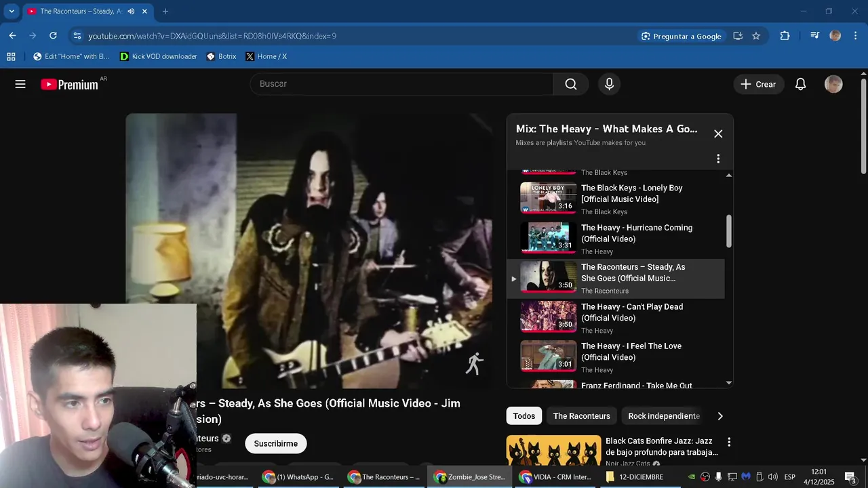Image resolution: width=868 pixels, height=488 pixels.
Task: Select the Todos filter chip
Action: click(524, 416)
